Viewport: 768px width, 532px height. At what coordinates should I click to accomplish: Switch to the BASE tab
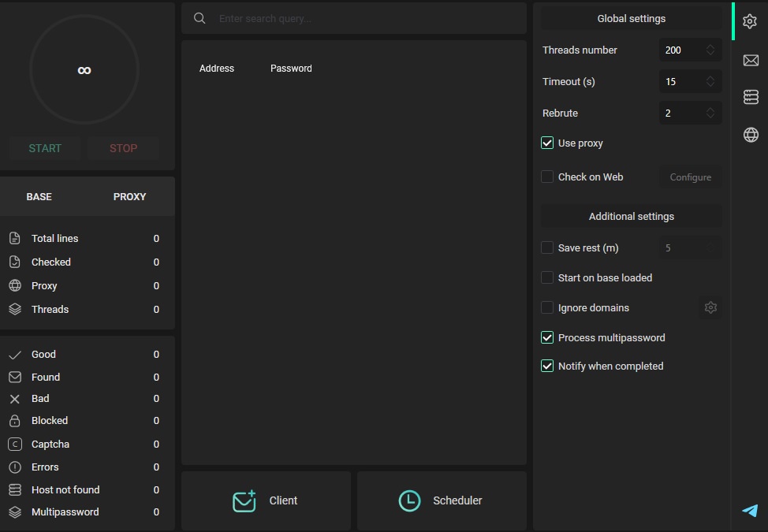(39, 197)
